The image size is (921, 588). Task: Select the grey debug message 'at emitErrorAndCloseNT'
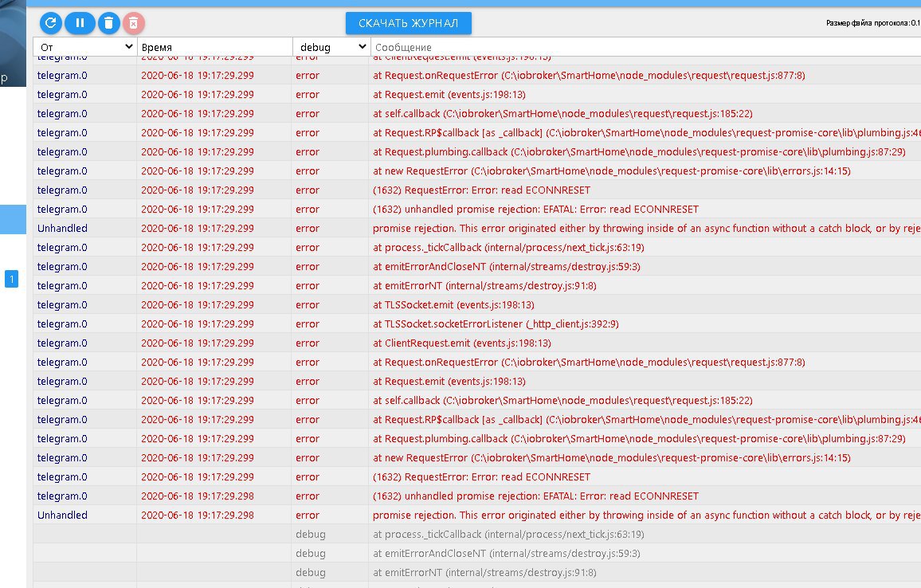tap(507, 554)
